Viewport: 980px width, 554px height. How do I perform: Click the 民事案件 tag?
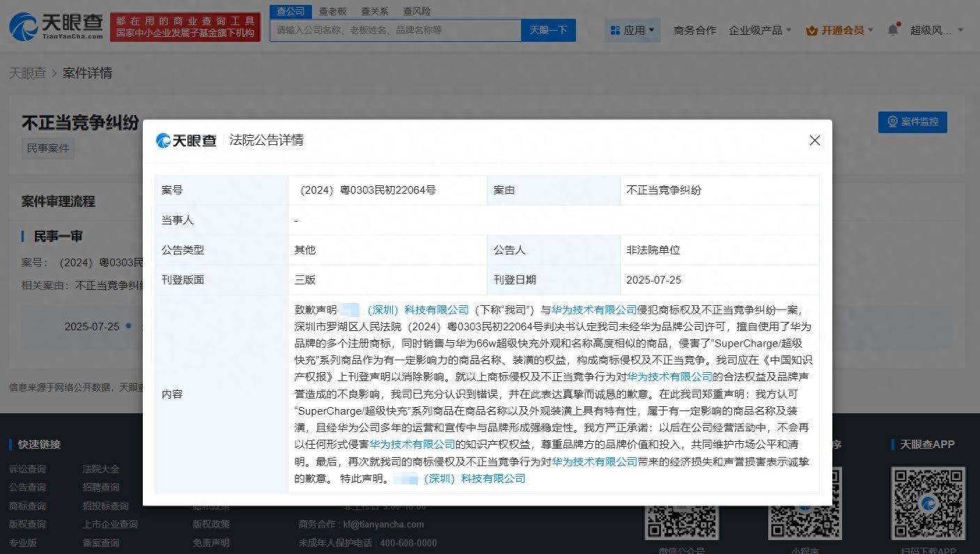point(48,148)
